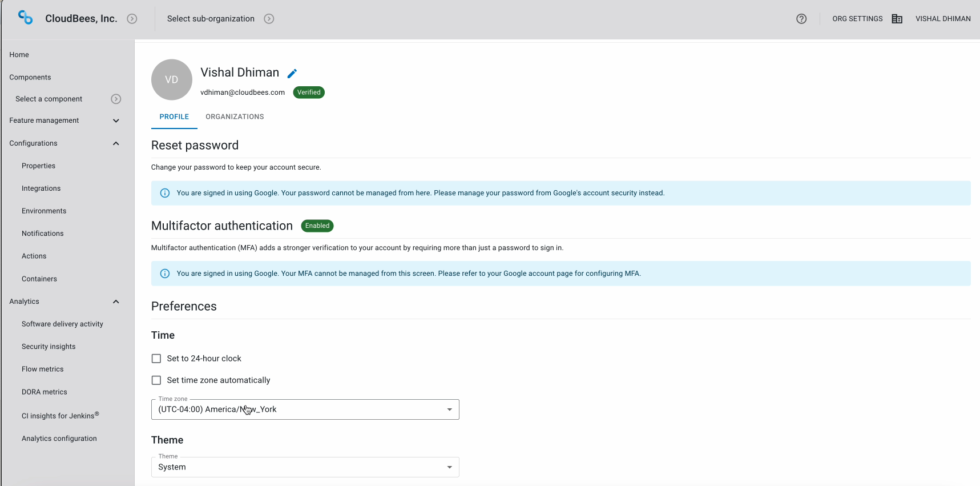Click the org settings building icon
This screenshot has height=486, width=980.
pos(897,19)
